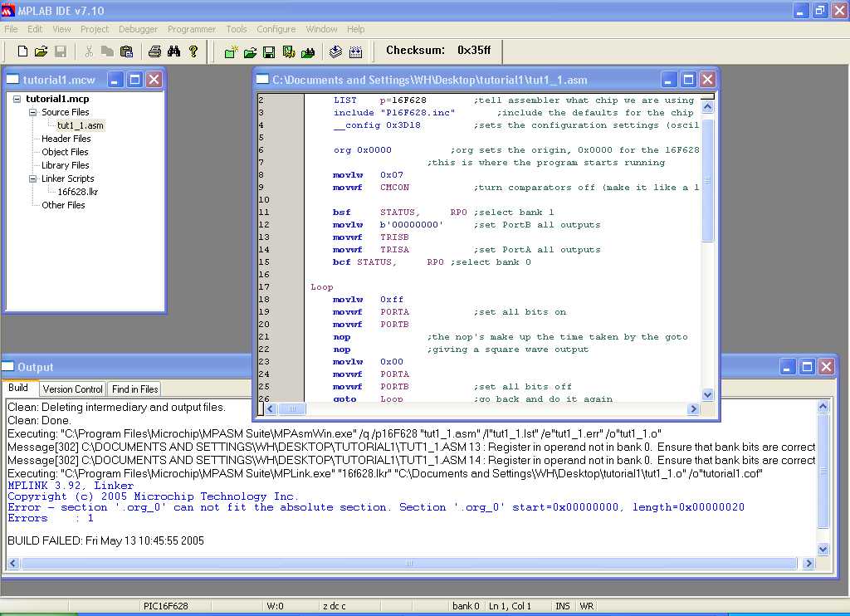Maximize the tutorial1.mcw project window

coord(134,80)
